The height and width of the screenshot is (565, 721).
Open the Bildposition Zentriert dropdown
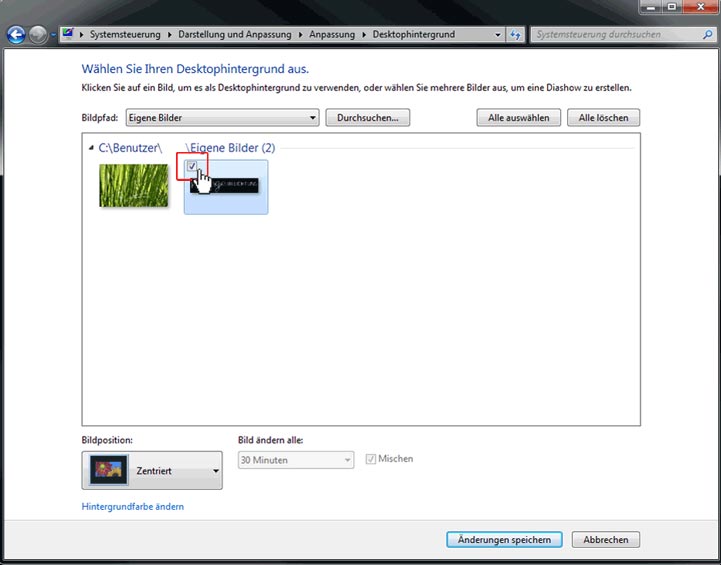point(152,470)
